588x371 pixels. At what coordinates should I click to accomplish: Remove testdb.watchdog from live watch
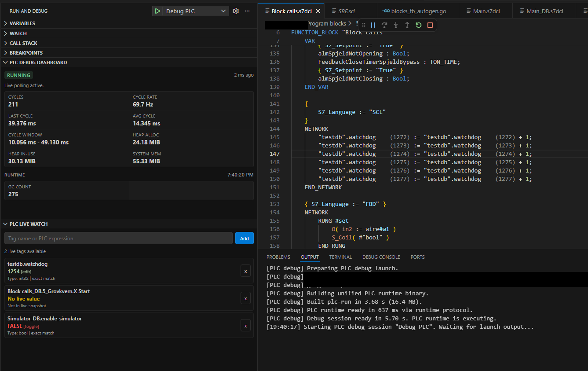(x=245, y=271)
